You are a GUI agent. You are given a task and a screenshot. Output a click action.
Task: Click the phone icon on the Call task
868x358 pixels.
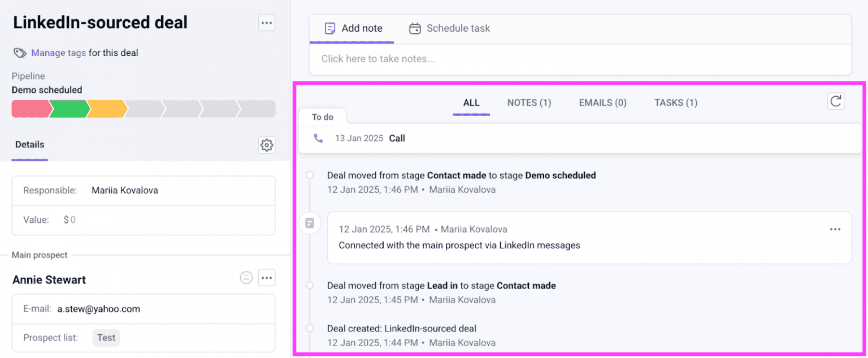pyautogui.click(x=318, y=137)
